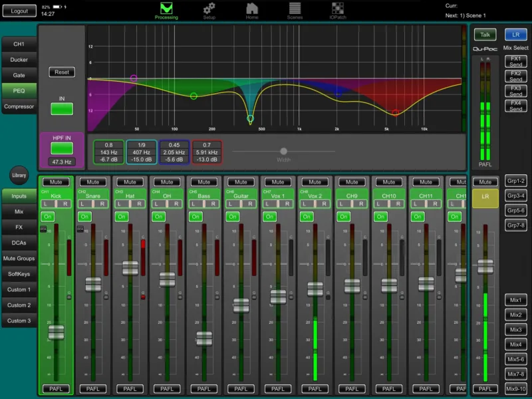Open the Setup gear icon
This screenshot has height=399, width=532.
pos(209,11)
